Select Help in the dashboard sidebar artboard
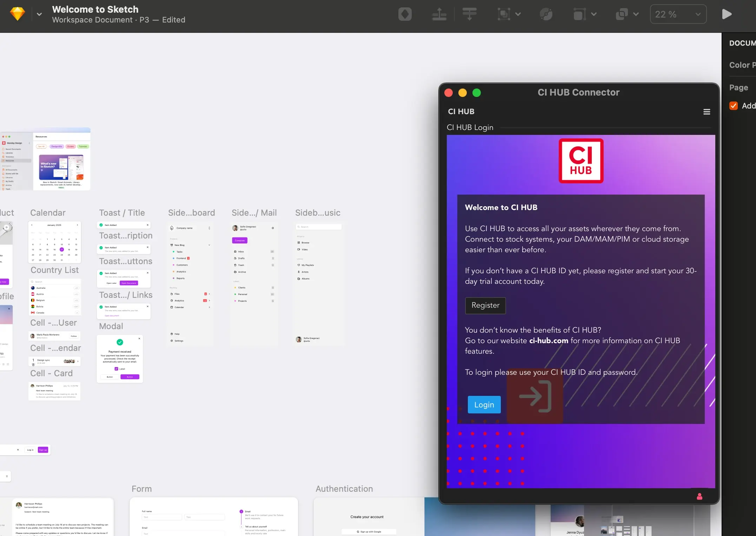Image resolution: width=756 pixels, height=536 pixels. coord(175,334)
